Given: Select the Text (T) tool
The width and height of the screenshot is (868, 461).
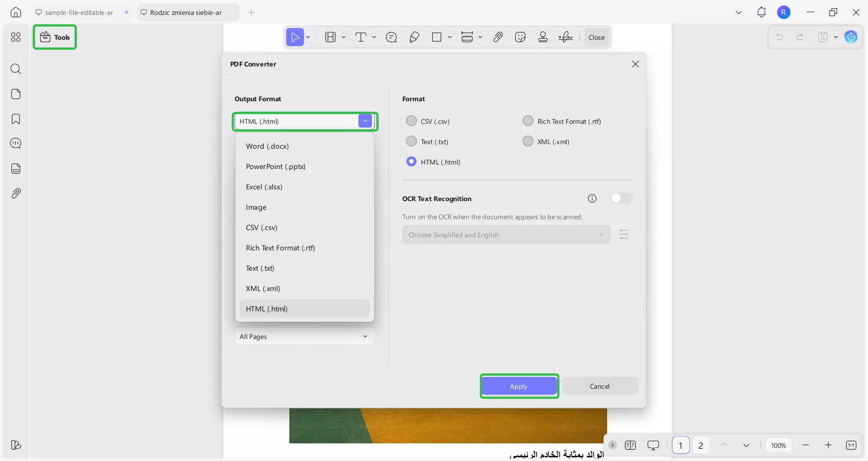Looking at the screenshot, I should pos(361,37).
